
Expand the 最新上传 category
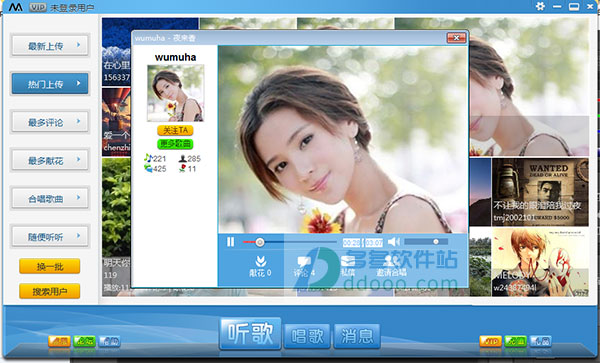point(50,46)
